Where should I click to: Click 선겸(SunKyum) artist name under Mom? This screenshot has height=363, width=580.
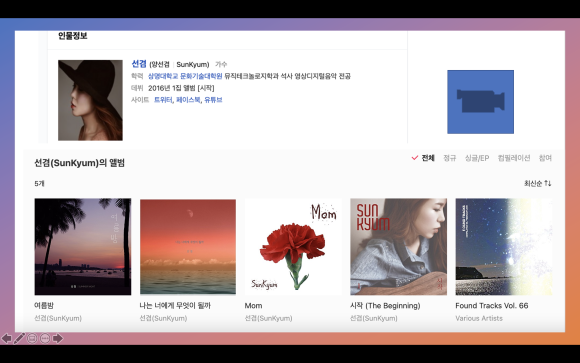(x=268, y=318)
